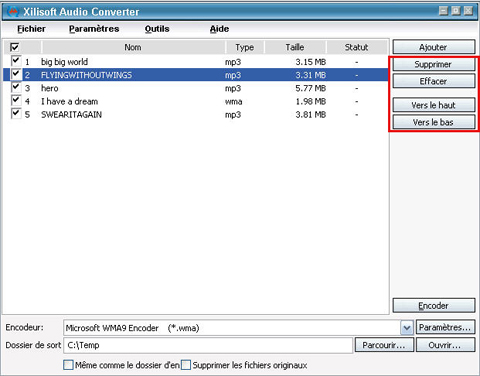This screenshot has height=376, width=480.
Task: Select the SWEARITAGAIN row
Action: (196, 114)
